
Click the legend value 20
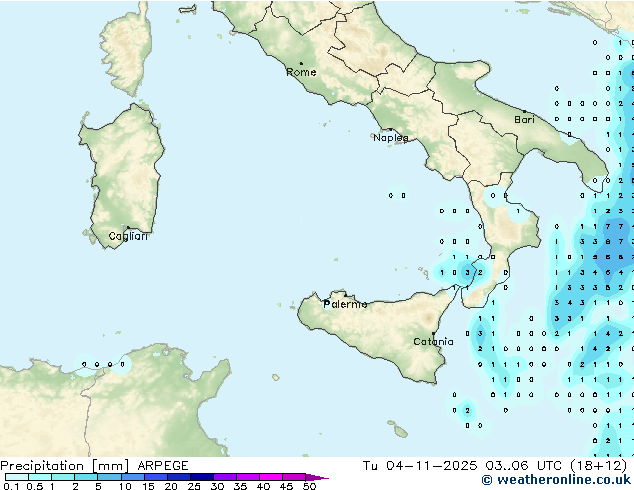(x=171, y=486)
